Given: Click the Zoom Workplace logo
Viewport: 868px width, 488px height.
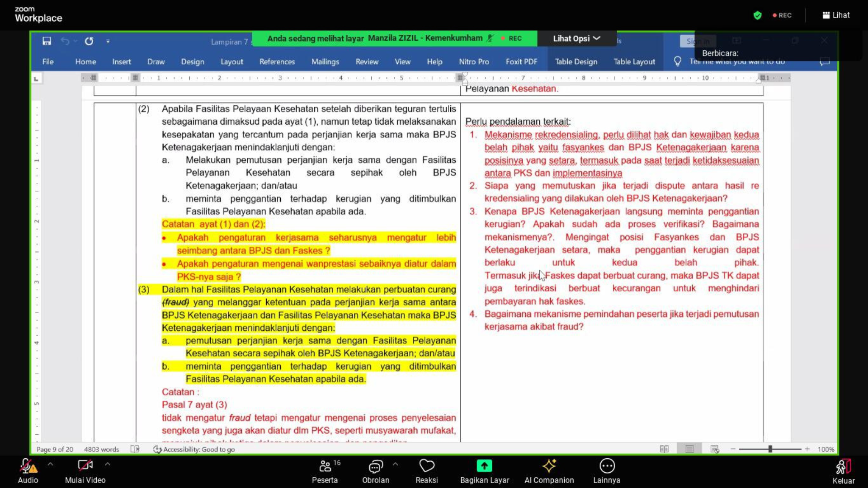Looking at the screenshot, I should pos(38,15).
